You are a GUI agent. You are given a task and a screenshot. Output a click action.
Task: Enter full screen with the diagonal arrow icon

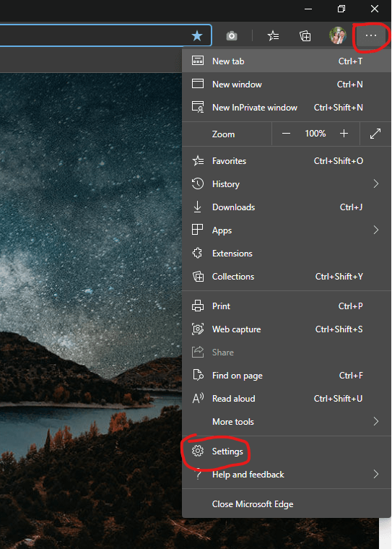(375, 134)
